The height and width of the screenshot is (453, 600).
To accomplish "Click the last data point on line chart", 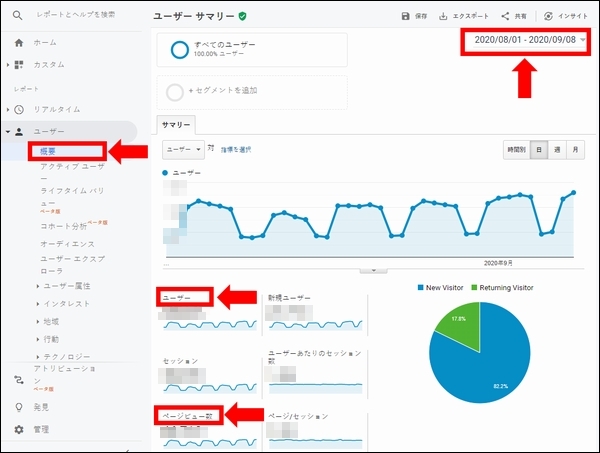I will coord(574,193).
